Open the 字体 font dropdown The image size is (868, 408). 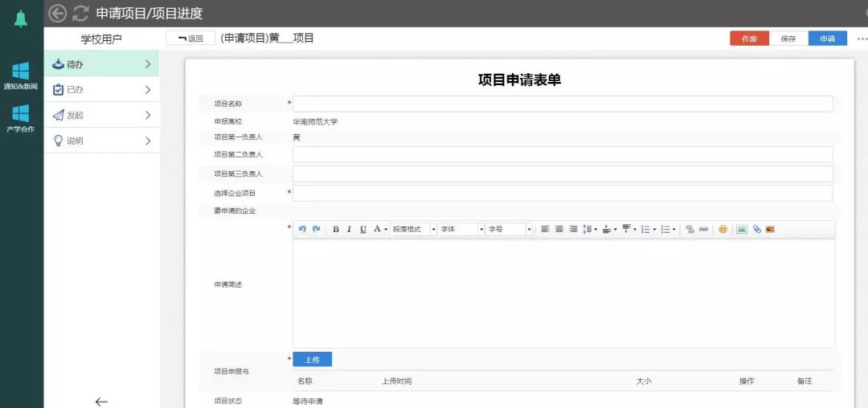click(461, 229)
